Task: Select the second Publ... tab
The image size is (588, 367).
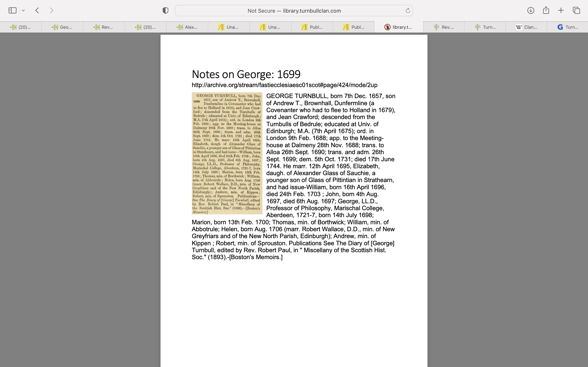Action: pyautogui.click(x=354, y=27)
